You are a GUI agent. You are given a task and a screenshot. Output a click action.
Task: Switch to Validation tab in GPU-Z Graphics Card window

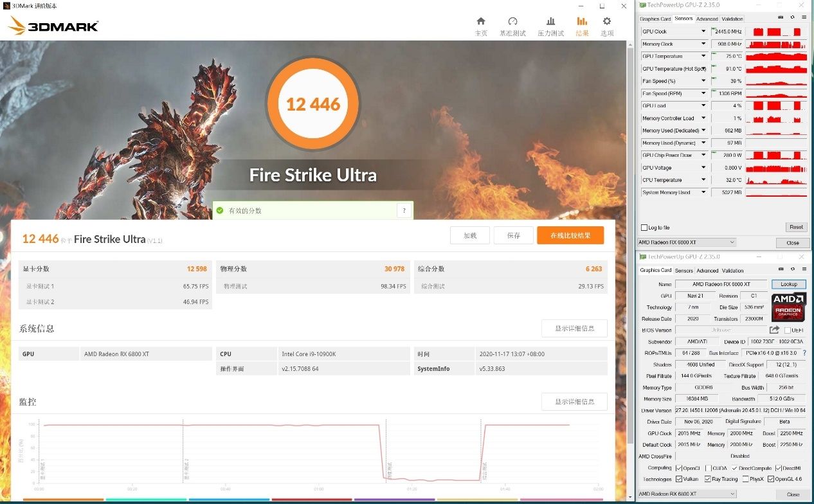[732, 271]
